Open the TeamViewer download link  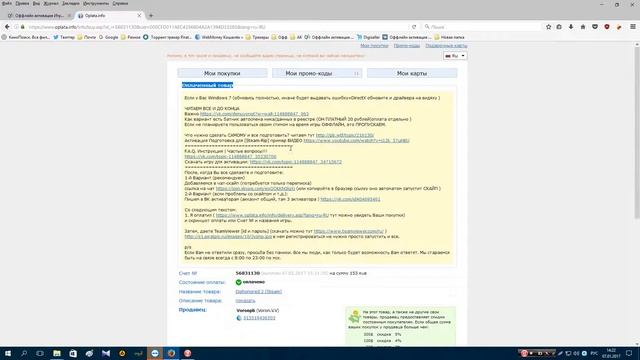[349, 231]
